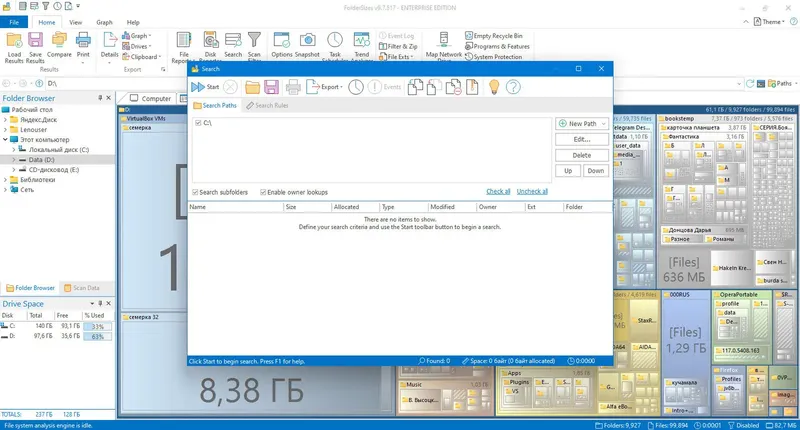
Task: Click Start to begin the search
Action: (x=205, y=87)
